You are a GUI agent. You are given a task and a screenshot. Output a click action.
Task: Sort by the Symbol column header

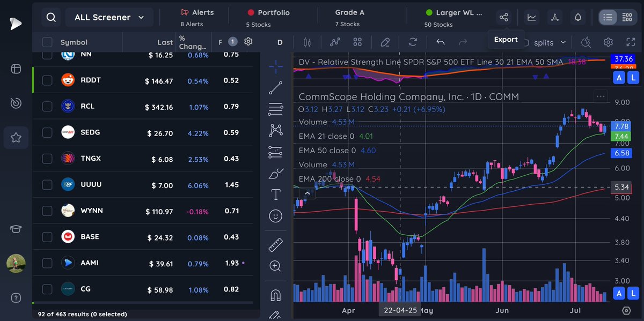(74, 42)
